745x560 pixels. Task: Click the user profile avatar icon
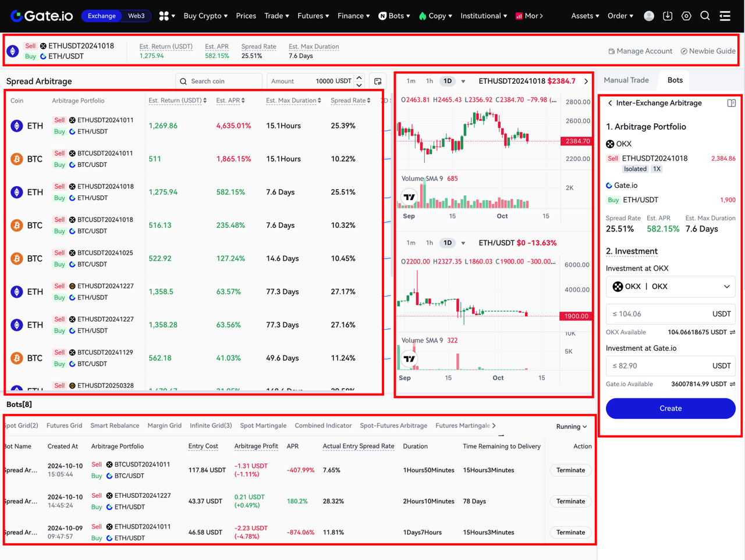pyautogui.click(x=649, y=16)
